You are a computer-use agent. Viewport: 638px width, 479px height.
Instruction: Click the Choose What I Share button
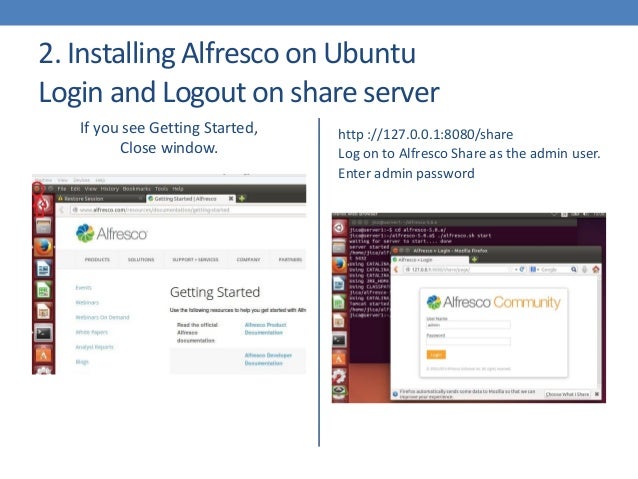click(x=567, y=394)
